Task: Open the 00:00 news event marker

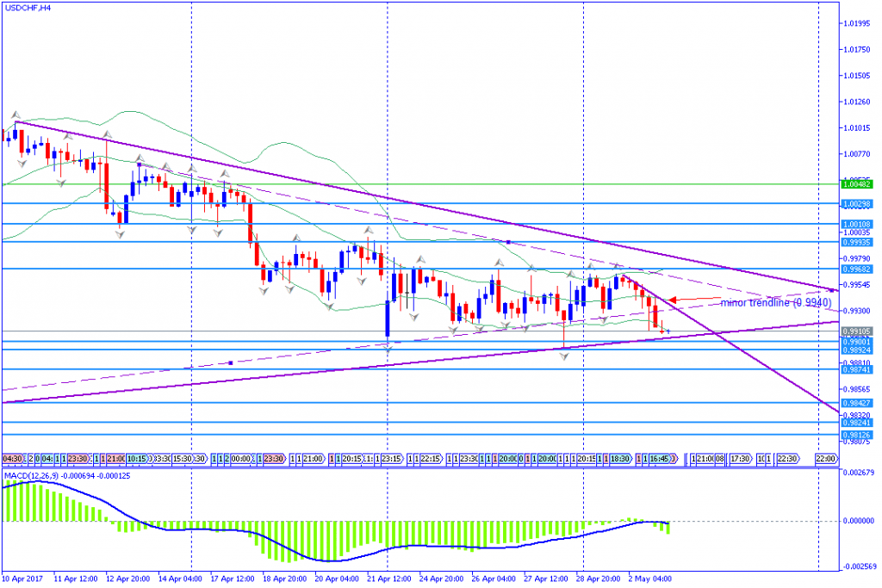Action: 241,459
